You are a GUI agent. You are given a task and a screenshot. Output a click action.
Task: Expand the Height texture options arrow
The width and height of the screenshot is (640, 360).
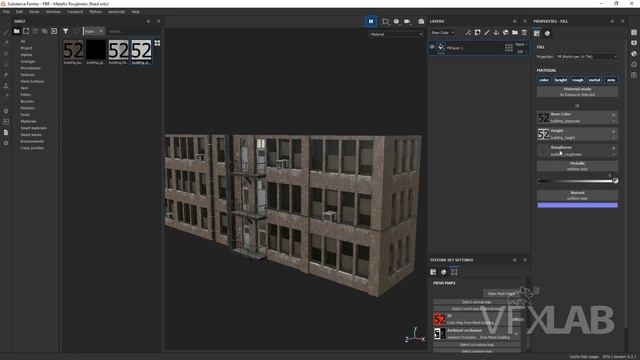[613, 138]
